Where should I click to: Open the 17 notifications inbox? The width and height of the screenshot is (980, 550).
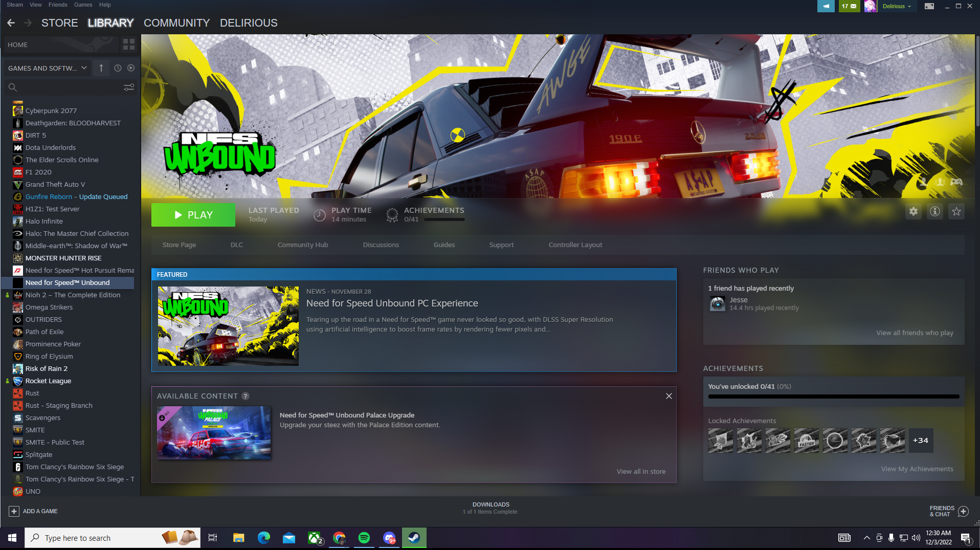coord(849,6)
